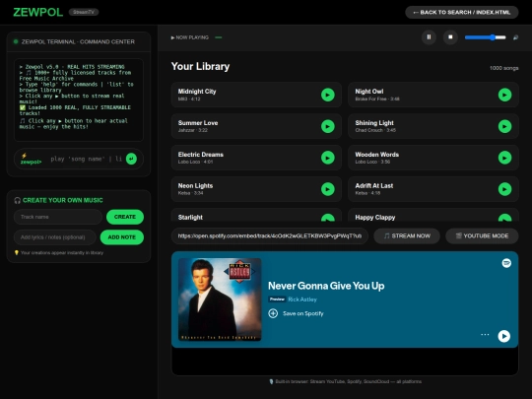Screen dimensions: 532x399
Task: Click the ZEWPOL logo
Action: (x=38, y=12)
